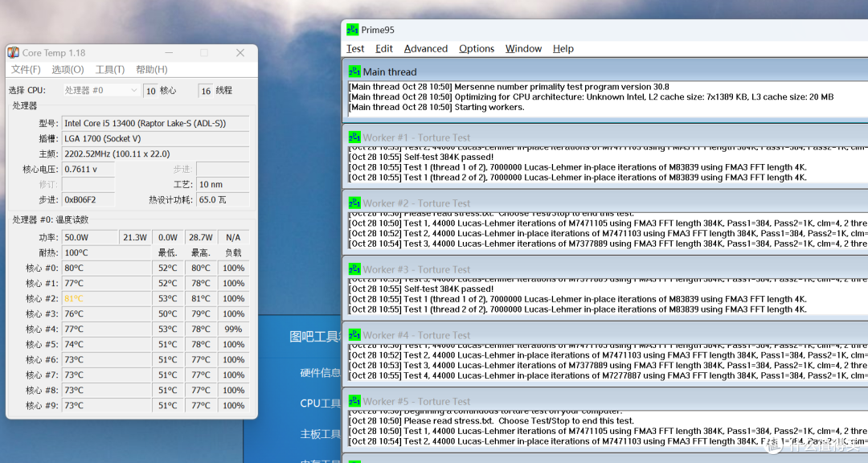Click the Worker #4 - Torture Test title bar
The height and width of the screenshot is (463, 868).
pyautogui.click(x=605, y=335)
